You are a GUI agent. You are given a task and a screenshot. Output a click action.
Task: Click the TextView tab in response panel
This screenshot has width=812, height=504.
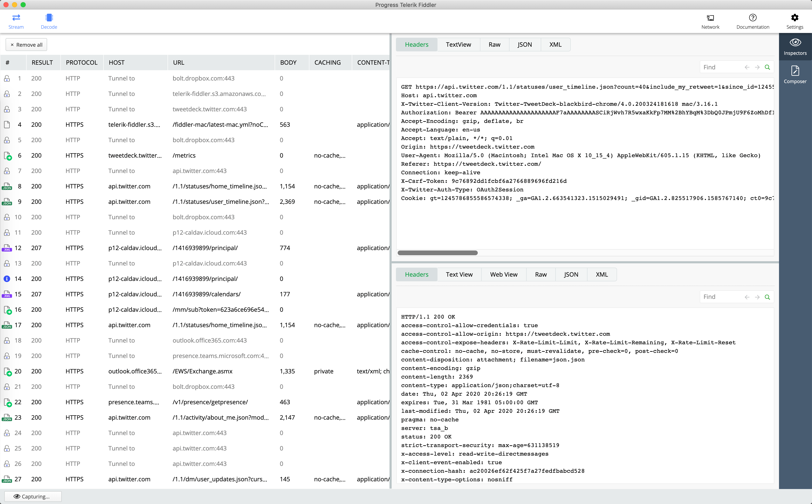459,274
